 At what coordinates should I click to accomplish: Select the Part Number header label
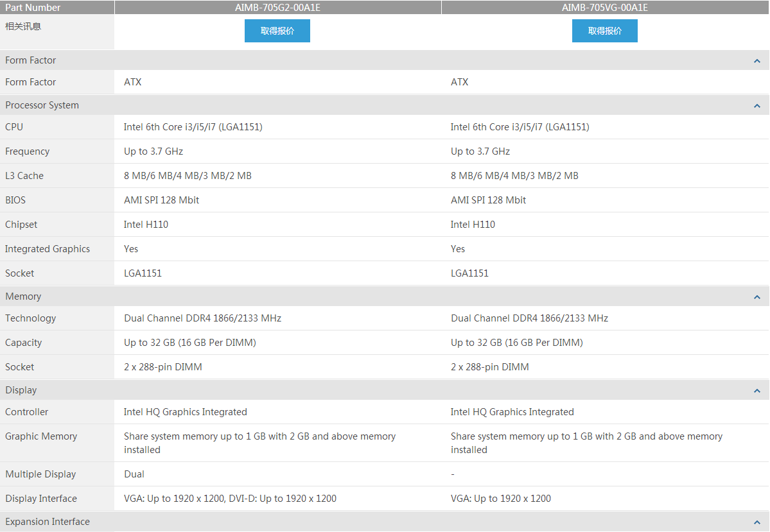click(x=32, y=7)
